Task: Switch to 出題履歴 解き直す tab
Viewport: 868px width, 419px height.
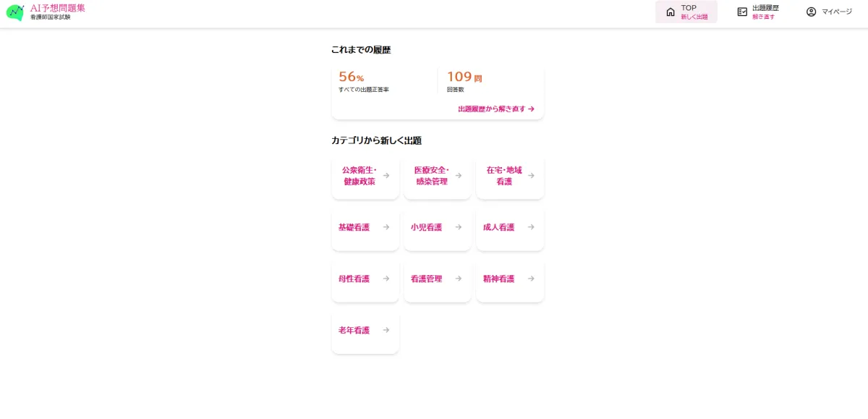Action: pos(757,12)
